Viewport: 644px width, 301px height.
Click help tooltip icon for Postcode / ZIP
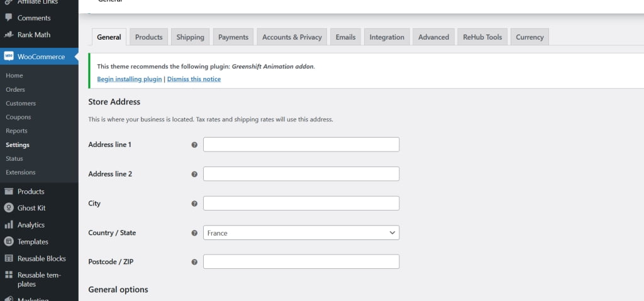(195, 262)
